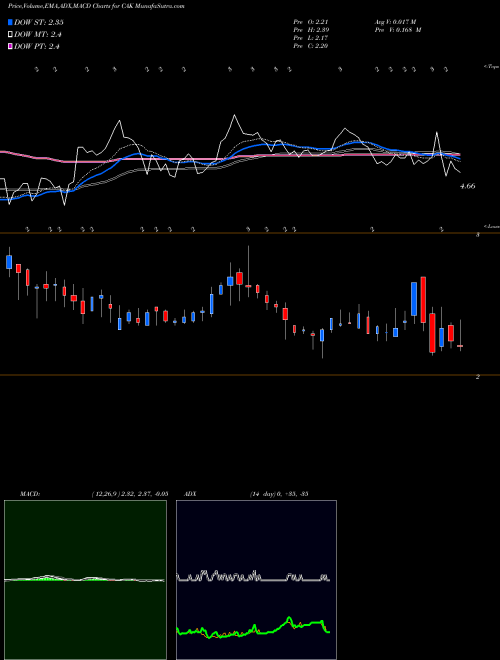Click the price axis label 3

(x=477, y=235)
